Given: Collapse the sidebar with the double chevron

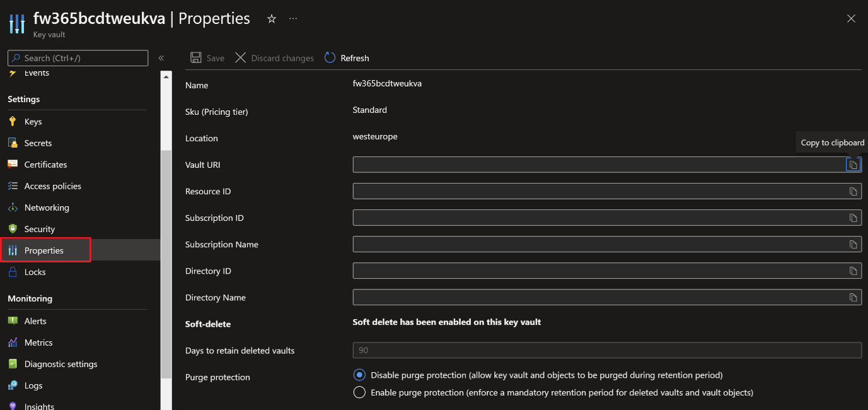Looking at the screenshot, I should point(161,58).
